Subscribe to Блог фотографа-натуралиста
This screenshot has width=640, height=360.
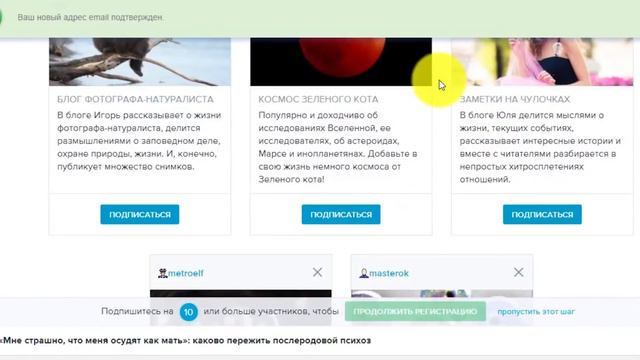click(140, 214)
